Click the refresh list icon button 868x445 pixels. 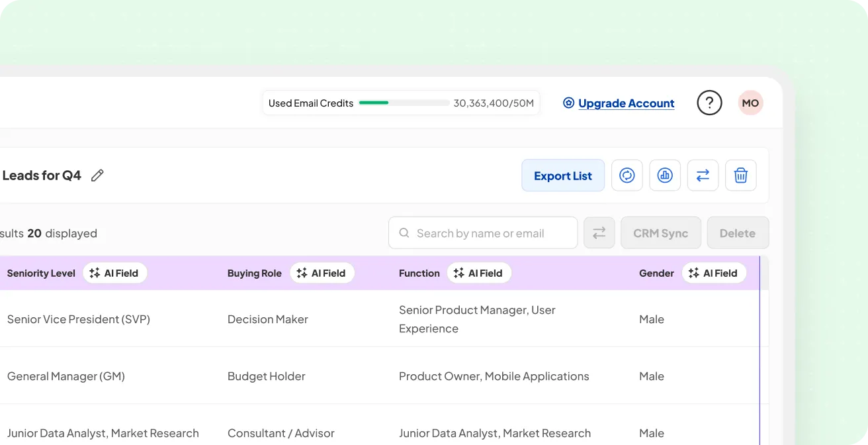pos(627,175)
